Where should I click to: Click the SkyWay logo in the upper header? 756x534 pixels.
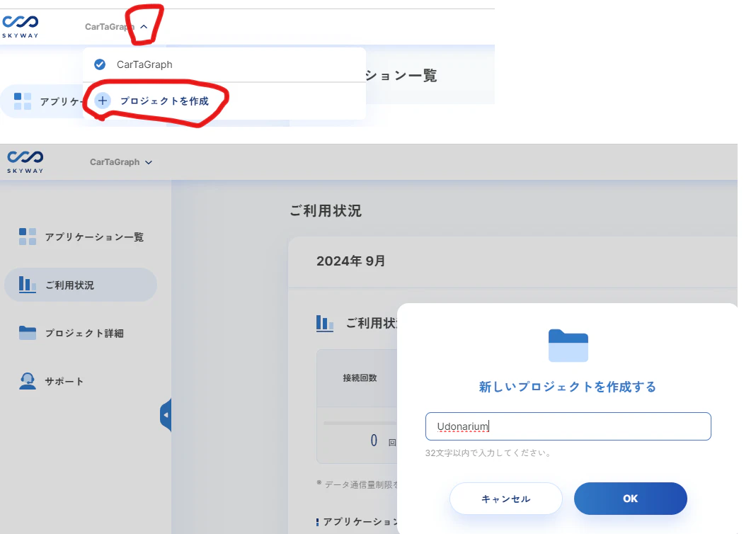point(21,26)
